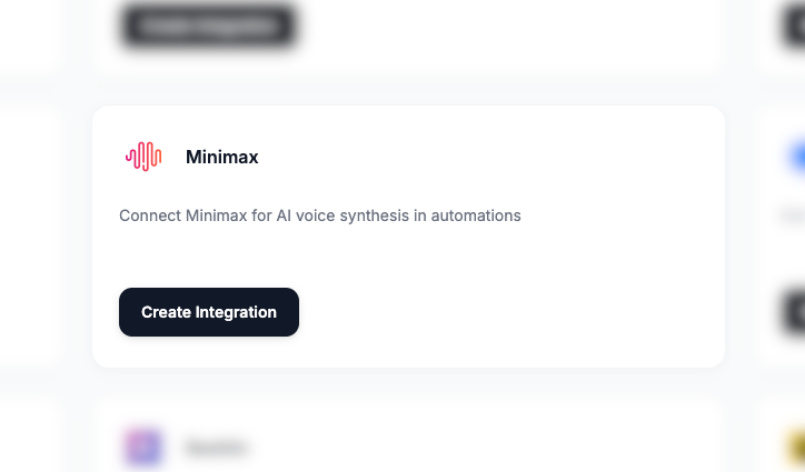
Task: Click the blurred yellow icon at bottom right
Action: (x=798, y=445)
